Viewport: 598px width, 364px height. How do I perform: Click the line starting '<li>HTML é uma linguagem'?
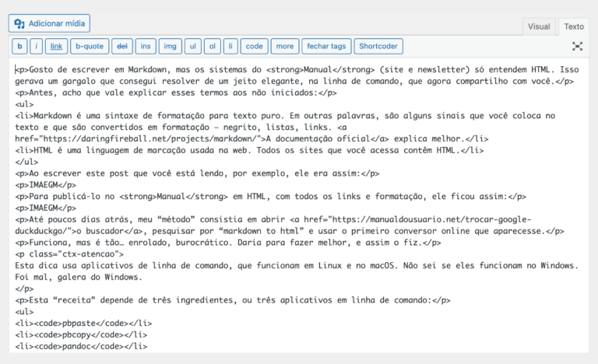coord(249,150)
